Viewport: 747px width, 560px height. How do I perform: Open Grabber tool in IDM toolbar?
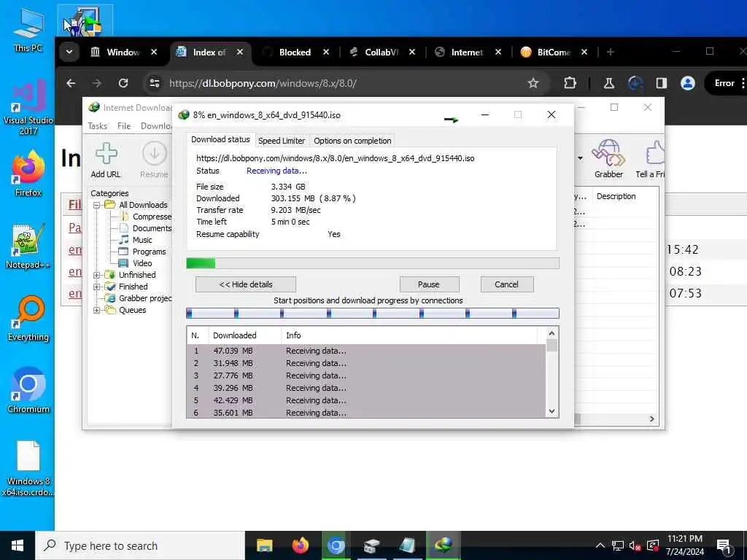tap(608, 159)
